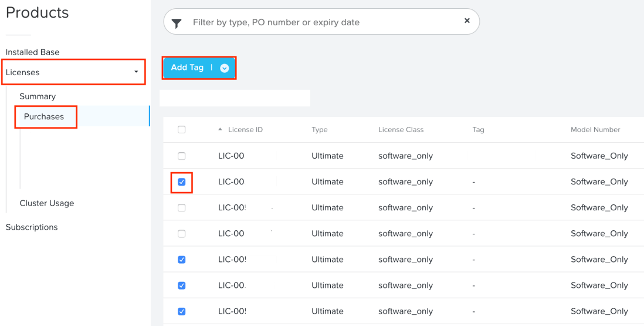This screenshot has width=644, height=326.
Task: Click the filter by type input field
Action: [323, 22]
